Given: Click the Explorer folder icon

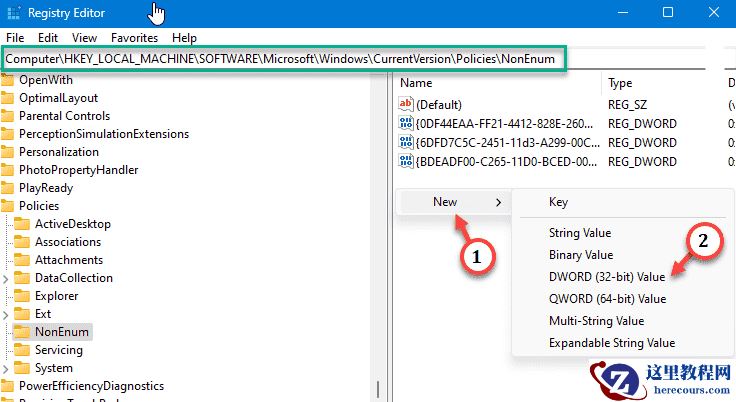Looking at the screenshot, I should tap(22, 296).
